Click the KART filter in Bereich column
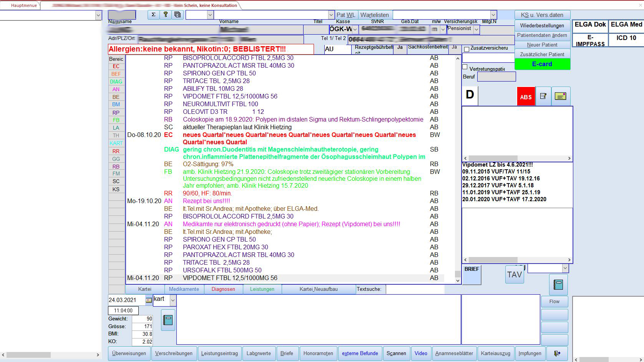 (116, 143)
